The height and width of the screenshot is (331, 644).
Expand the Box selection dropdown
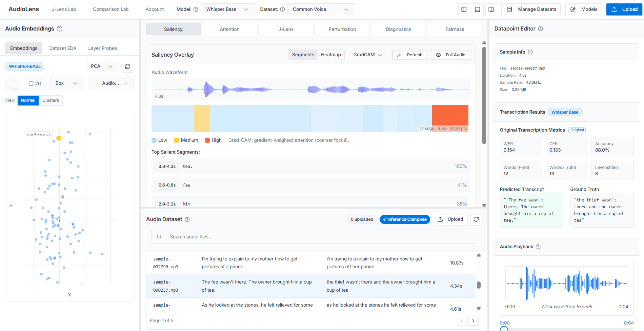[67, 83]
